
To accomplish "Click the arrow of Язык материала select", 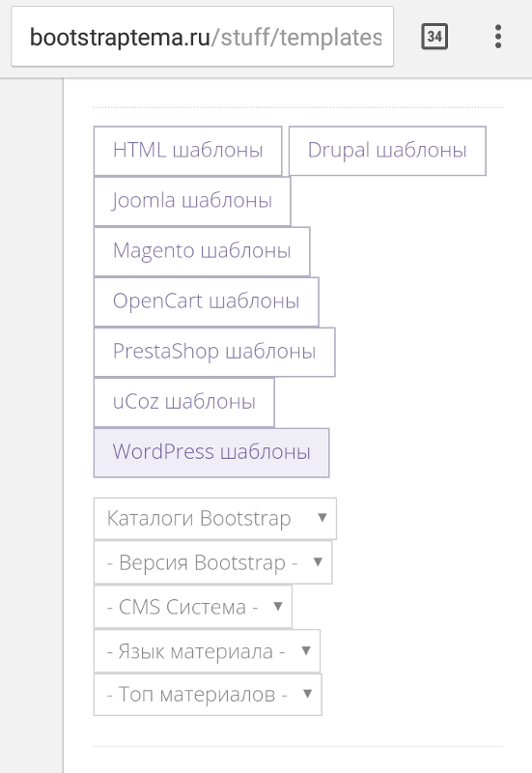I will (x=306, y=650).
